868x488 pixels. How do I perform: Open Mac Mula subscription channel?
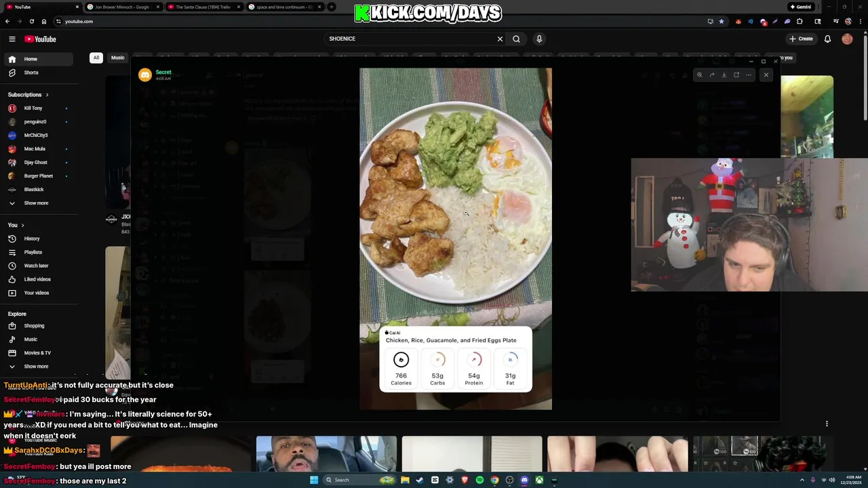38,148
